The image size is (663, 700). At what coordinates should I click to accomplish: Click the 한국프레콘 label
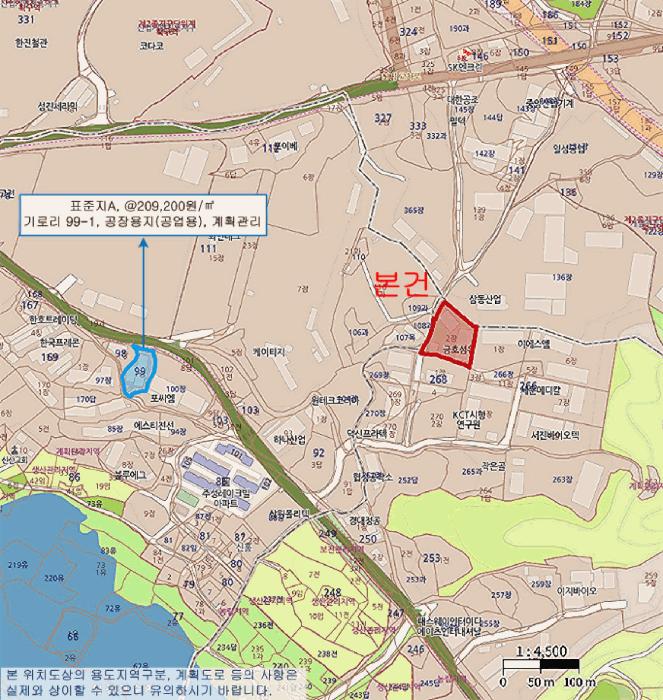tap(60, 342)
